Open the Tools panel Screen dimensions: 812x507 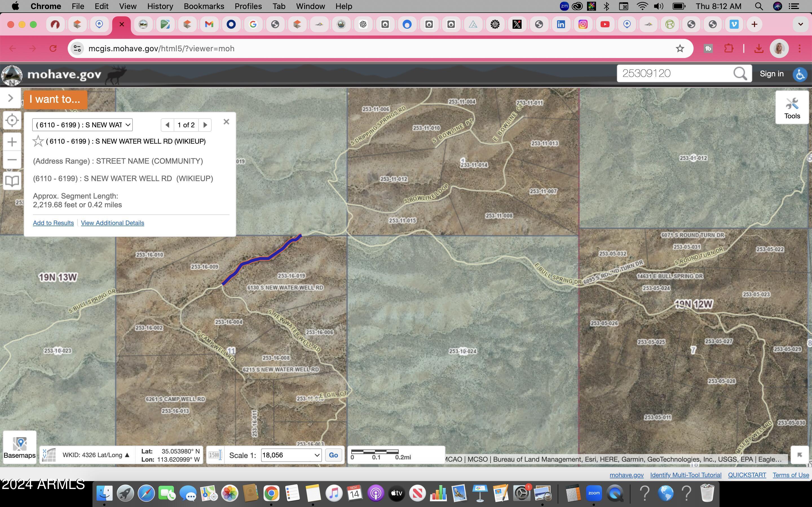792,107
